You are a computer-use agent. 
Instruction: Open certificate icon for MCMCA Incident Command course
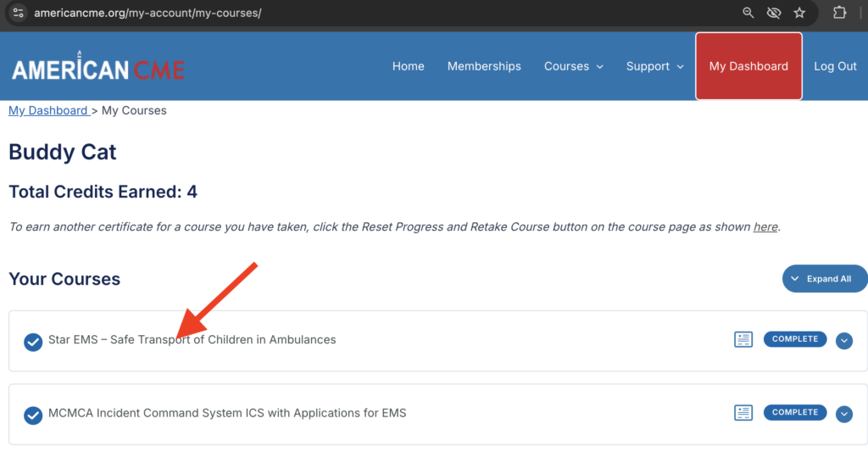point(743,413)
